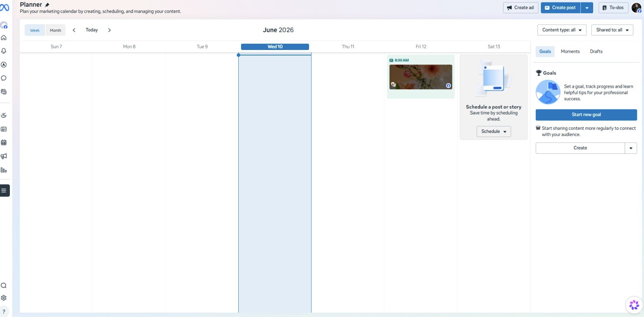Expand Create post dropdown arrow
Image resolution: width=644 pixels, height=317 pixels.
[587, 7]
